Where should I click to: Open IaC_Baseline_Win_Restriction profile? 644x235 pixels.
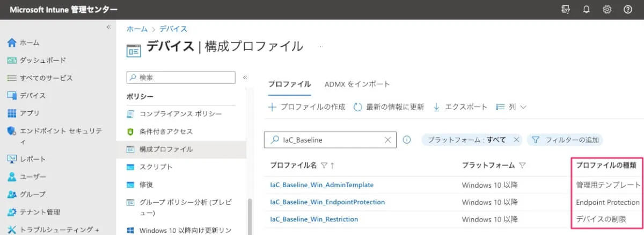(314, 219)
